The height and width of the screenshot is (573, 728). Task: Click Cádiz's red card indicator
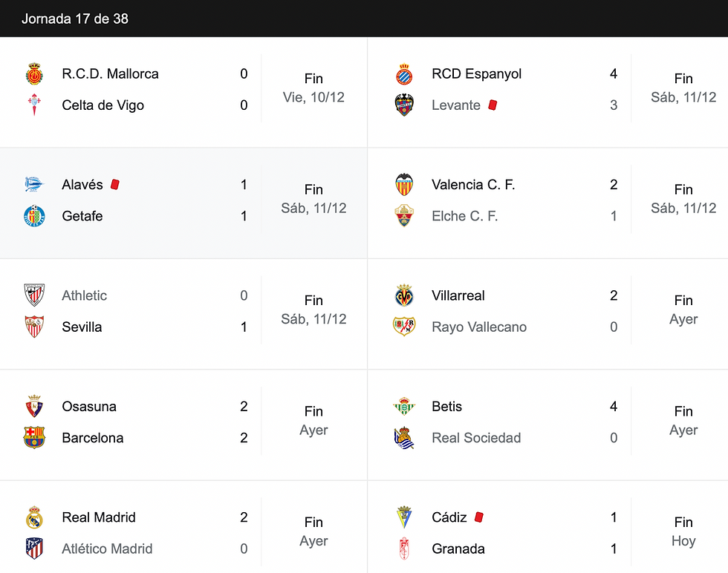[x=479, y=517]
